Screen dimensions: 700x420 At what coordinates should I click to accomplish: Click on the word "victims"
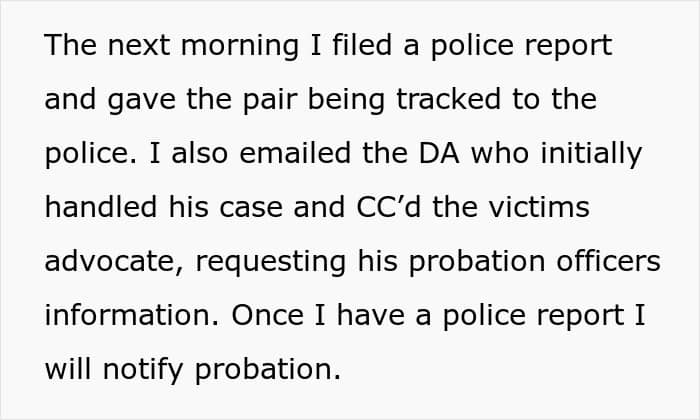[546, 207]
